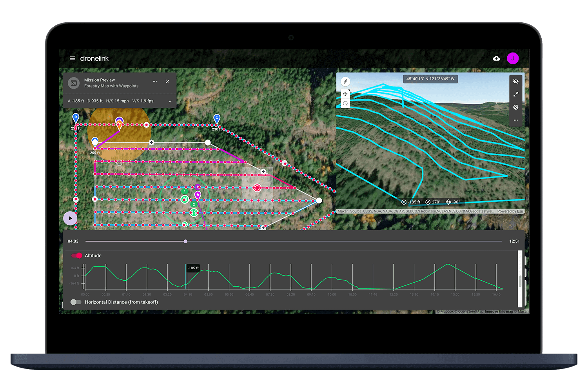588x392 pixels.
Task: Open the three-dot overflow menu in 3D view
Action: pyautogui.click(x=516, y=120)
